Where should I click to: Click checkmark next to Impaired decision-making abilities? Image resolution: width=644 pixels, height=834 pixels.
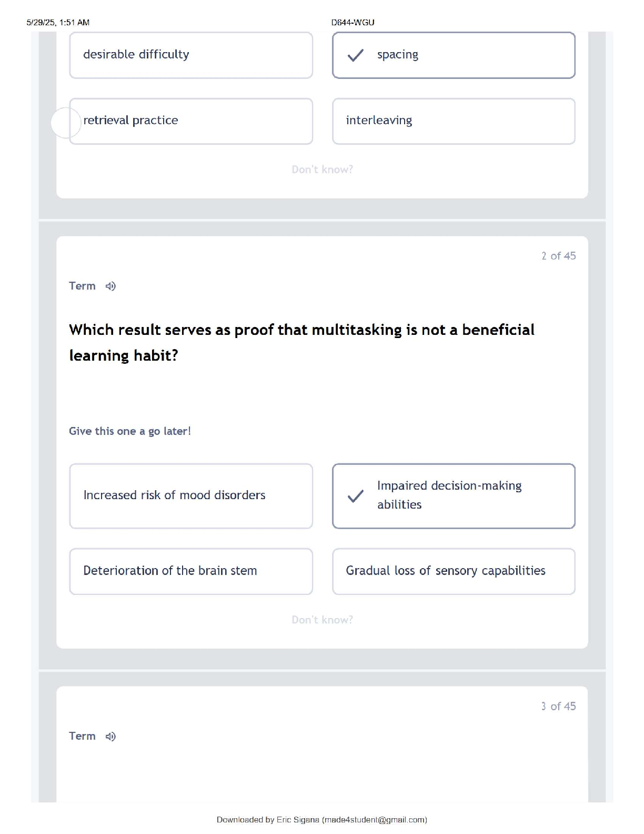click(x=356, y=495)
